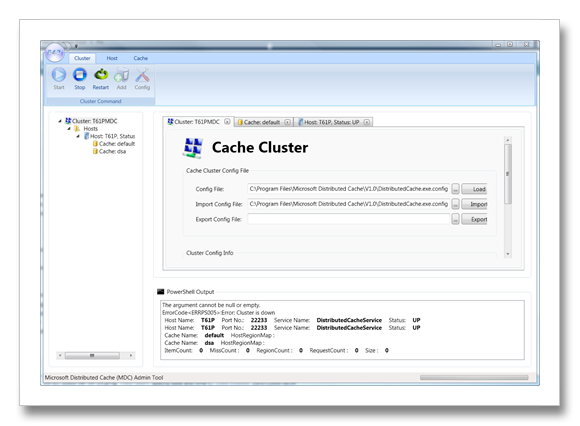
Task: Click the Export button
Action: click(x=474, y=219)
